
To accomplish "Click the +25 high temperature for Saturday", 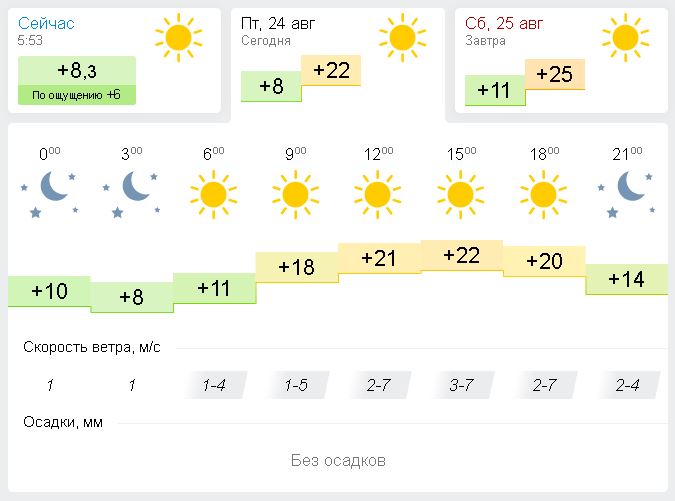I will pos(554,74).
